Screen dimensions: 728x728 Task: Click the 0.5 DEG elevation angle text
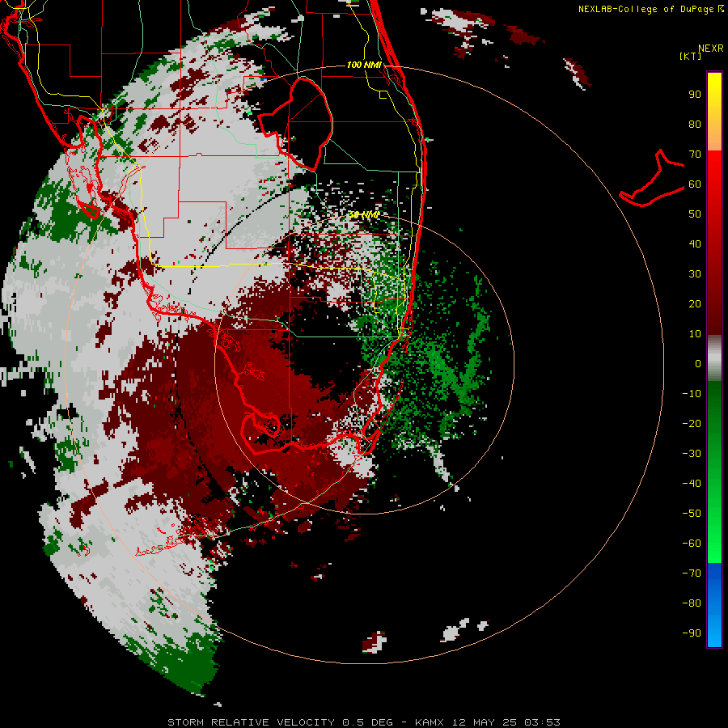[x=367, y=722]
